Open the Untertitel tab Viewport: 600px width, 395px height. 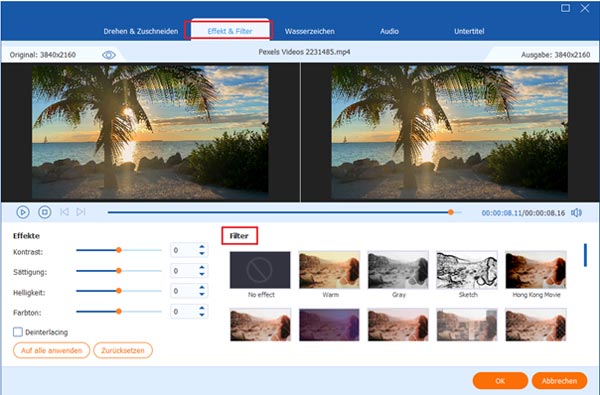click(469, 31)
